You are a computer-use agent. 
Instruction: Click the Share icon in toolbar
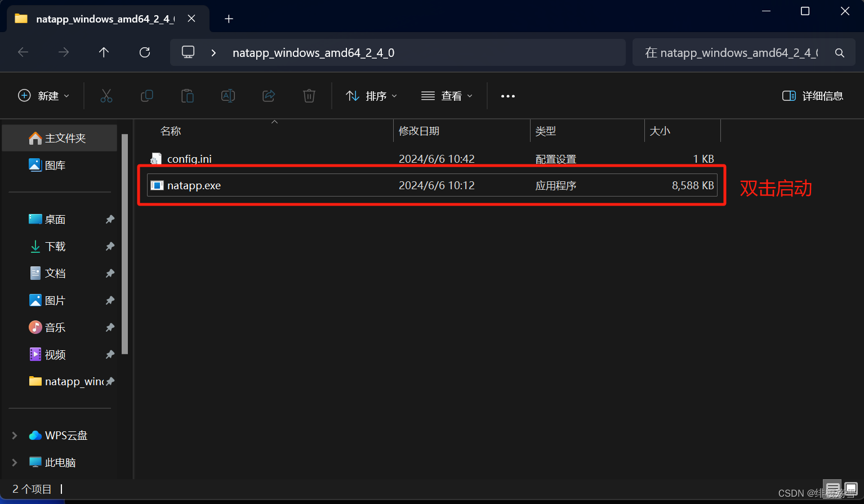tap(269, 96)
